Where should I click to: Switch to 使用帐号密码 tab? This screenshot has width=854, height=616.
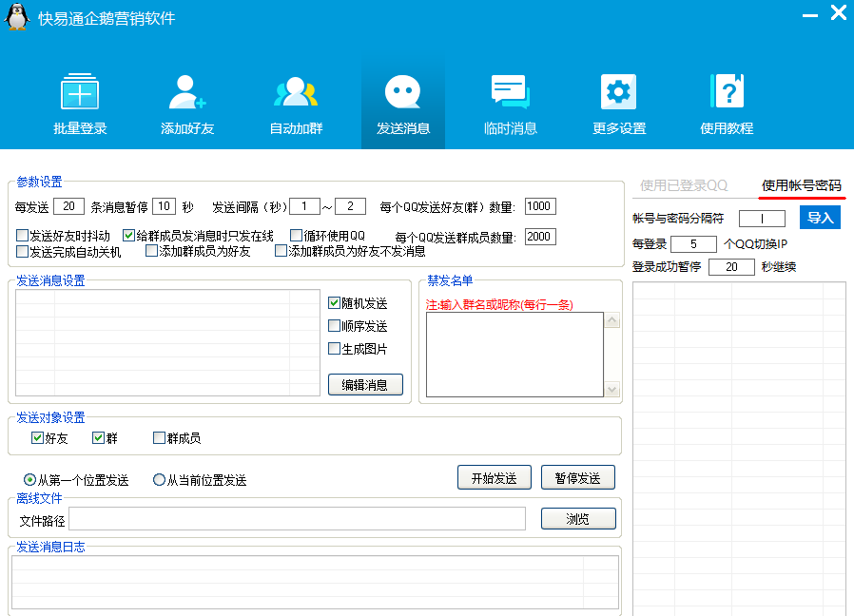click(801, 185)
